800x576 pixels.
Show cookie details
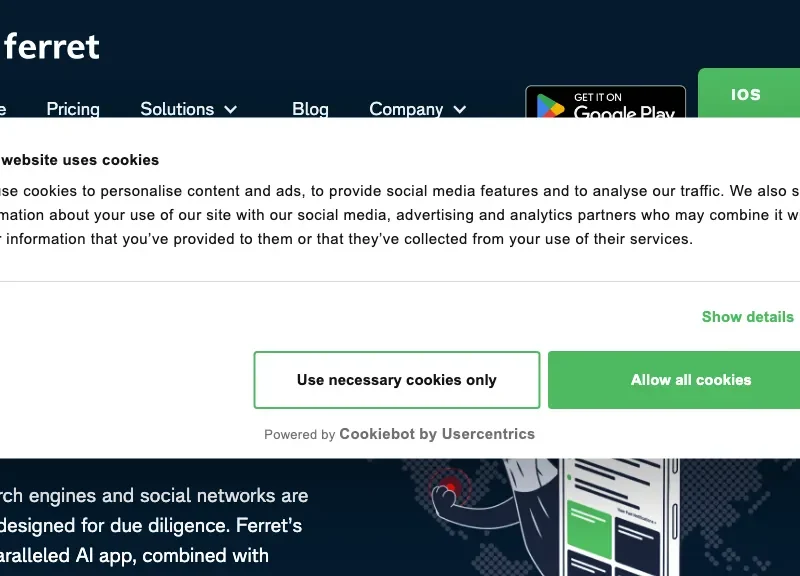pyautogui.click(x=747, y=317)
